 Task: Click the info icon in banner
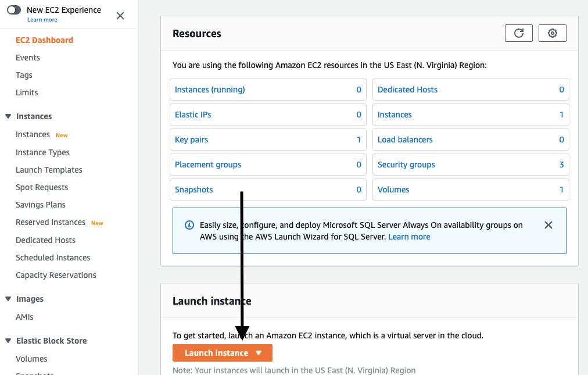click(189, 225)
